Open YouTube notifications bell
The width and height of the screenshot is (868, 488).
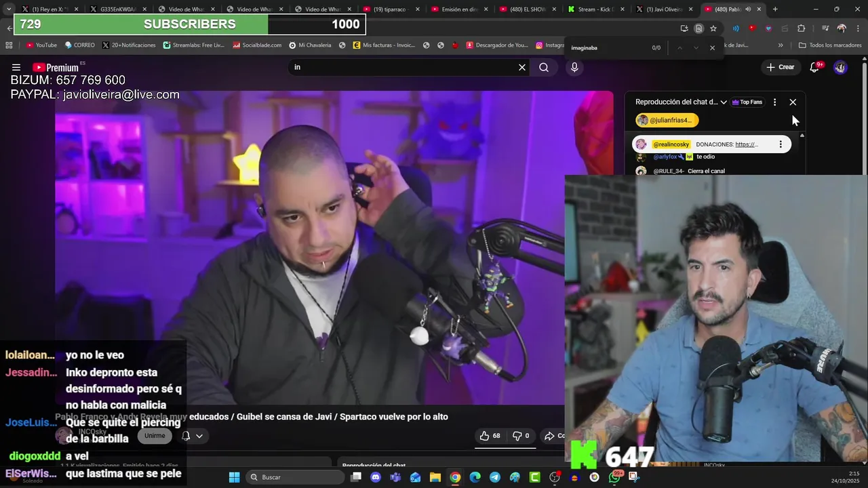[815, 67]
